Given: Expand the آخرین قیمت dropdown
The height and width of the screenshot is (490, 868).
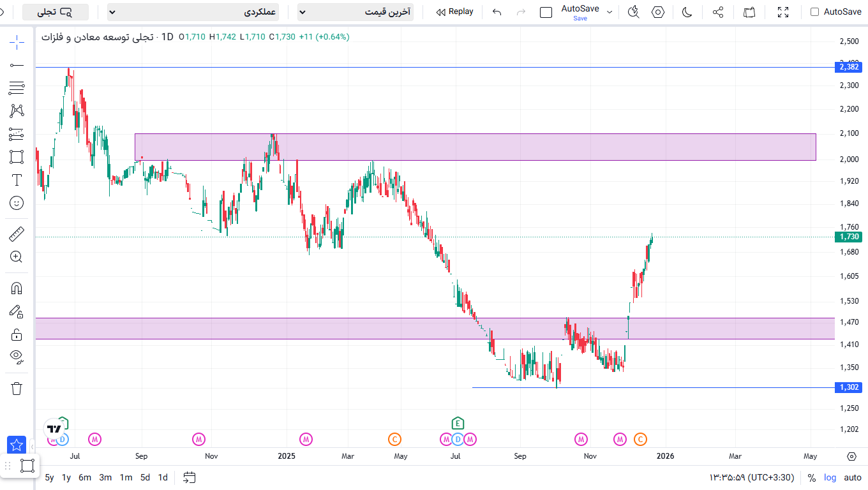Looking at the screenshot, I should [355, 12].
